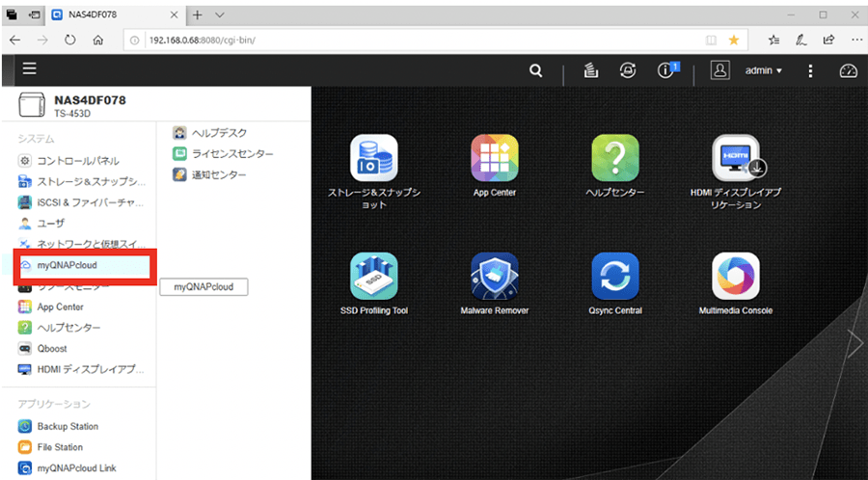The image size is (868, 480).
Task: Click the tabs you've set aside icon
Action: 12,14
